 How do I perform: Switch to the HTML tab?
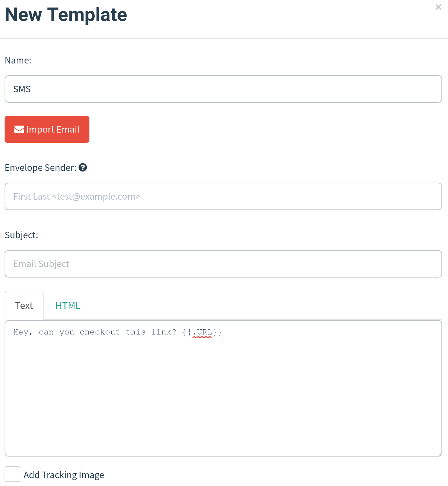point(67,305)
